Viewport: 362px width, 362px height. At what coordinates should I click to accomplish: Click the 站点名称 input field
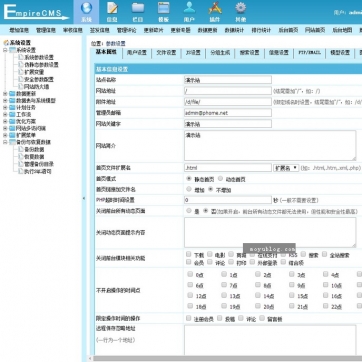(x=228, y=80)
